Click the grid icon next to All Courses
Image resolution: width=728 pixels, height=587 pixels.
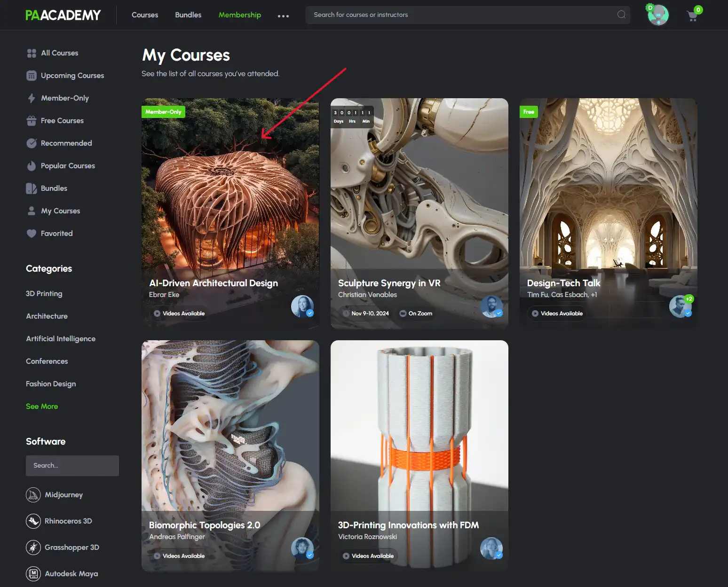pyautogui.click(x=31, y=53)
